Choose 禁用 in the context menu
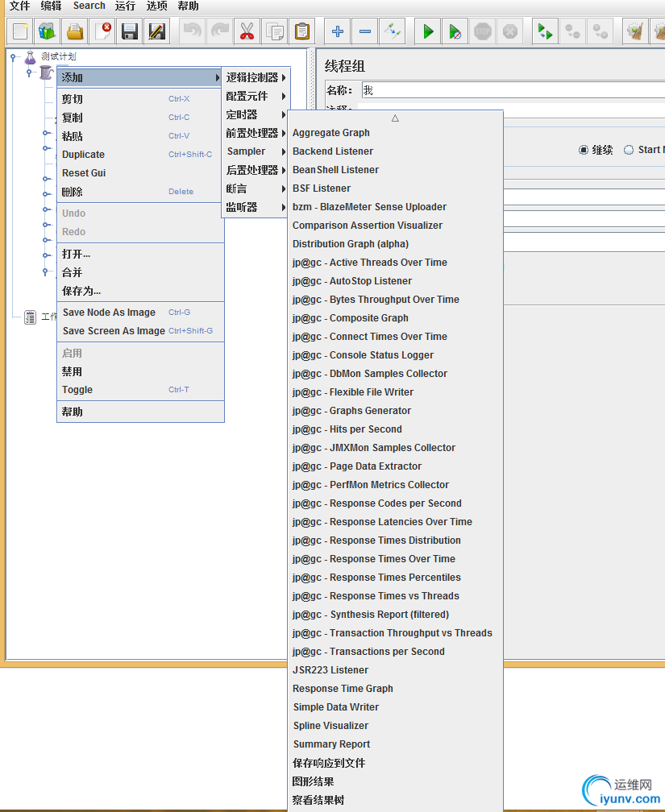Image resolution: width=665 pixels, height=812 pixels. [x=140, y=372]
